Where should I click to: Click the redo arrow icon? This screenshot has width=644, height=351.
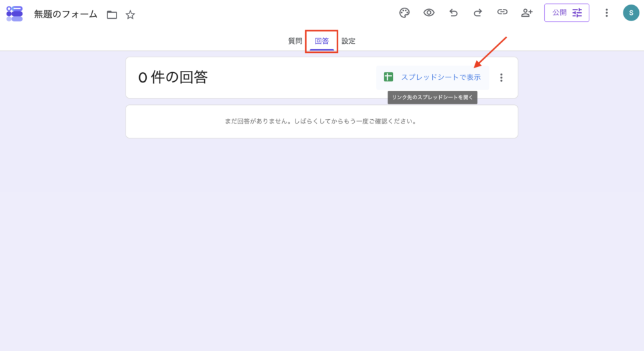pyautogui.click(x=478, y=13)
